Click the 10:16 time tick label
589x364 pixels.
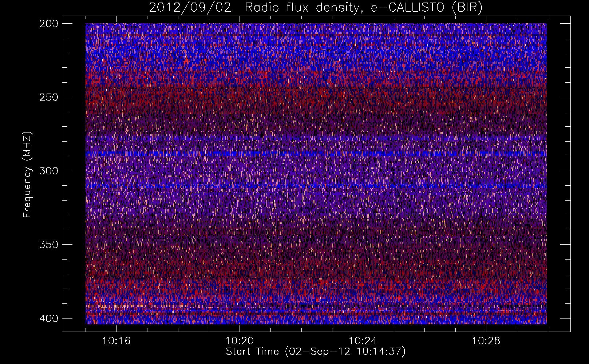point(116,341)
